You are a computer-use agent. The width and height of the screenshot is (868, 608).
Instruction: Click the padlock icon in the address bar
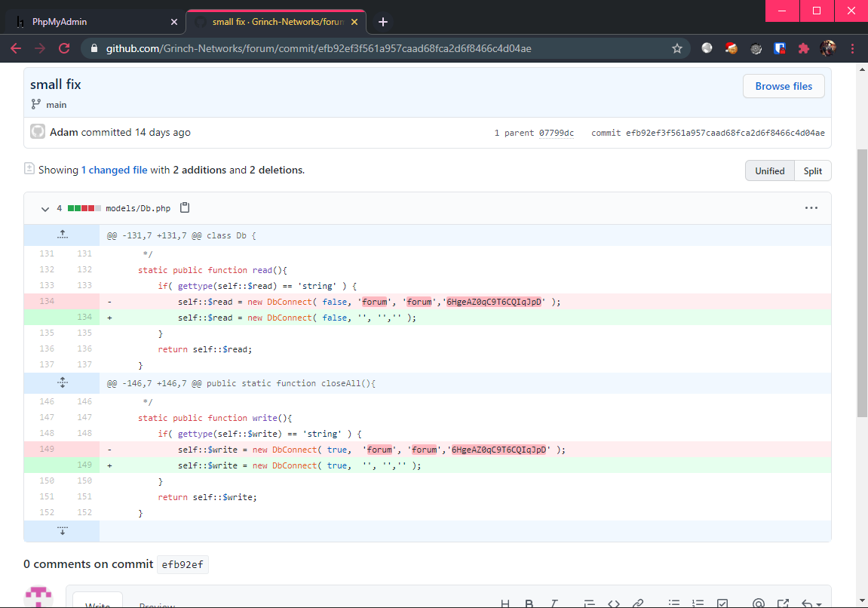click(x=94, y=49)
